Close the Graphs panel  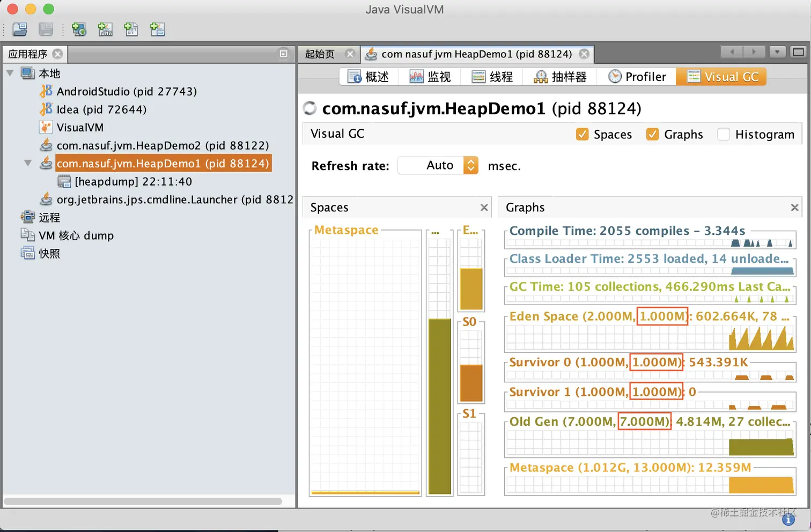click(794, 208)
